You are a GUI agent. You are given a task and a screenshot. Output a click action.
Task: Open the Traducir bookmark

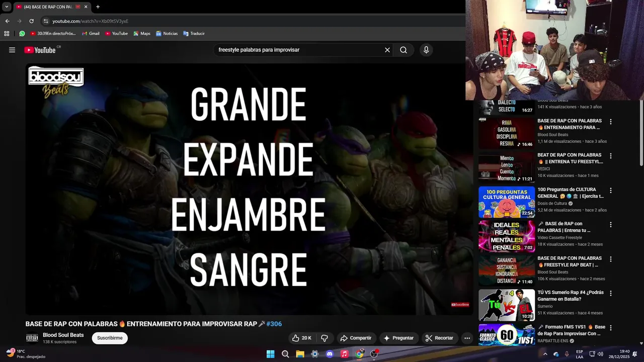click(194, 34)
